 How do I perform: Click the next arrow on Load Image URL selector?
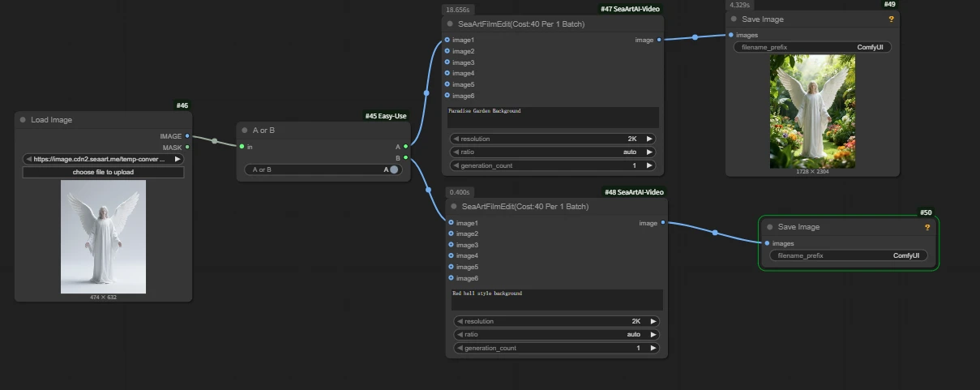[178, 160]
